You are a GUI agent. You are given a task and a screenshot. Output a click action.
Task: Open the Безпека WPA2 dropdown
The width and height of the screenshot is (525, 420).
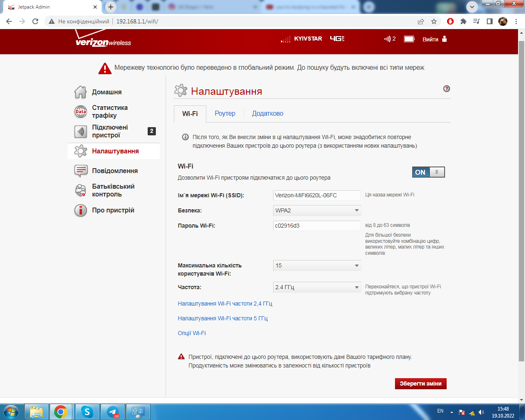(x=317, y=210)
